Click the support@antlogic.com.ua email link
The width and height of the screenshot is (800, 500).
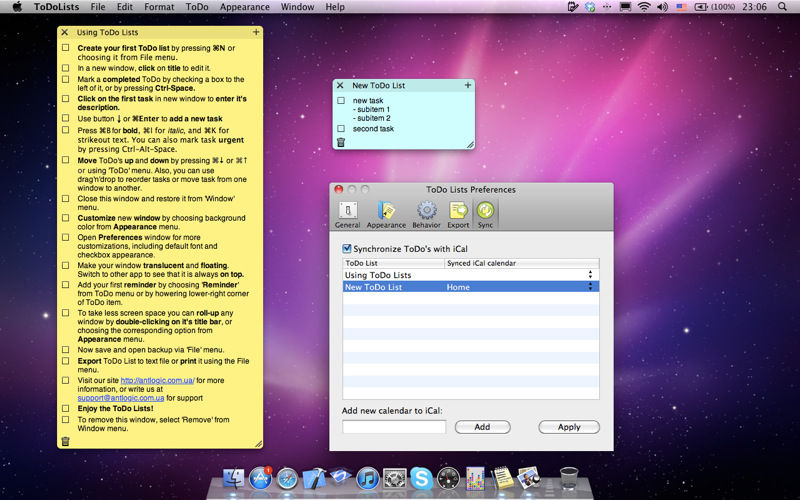tap(121, 398)
